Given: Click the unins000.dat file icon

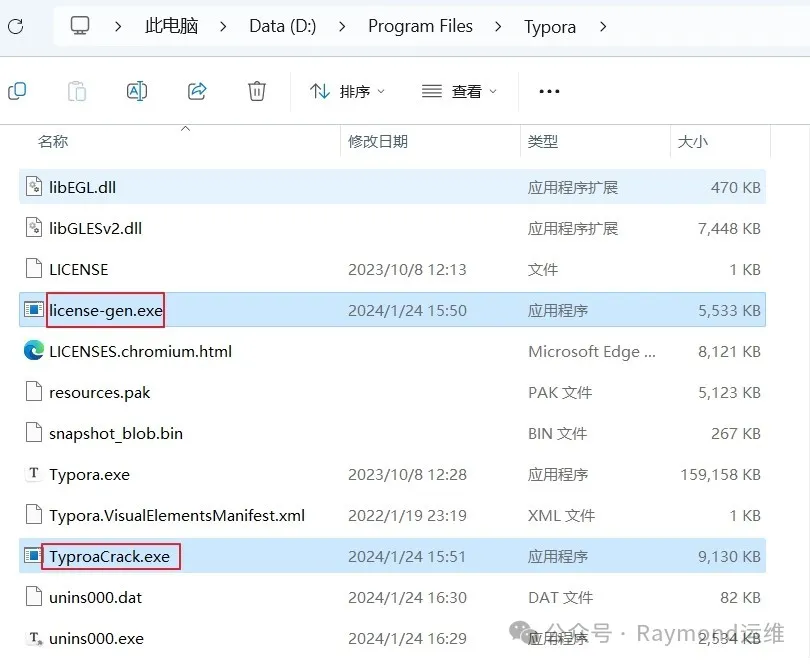Looking at the screenshot, I should (34, 596).
